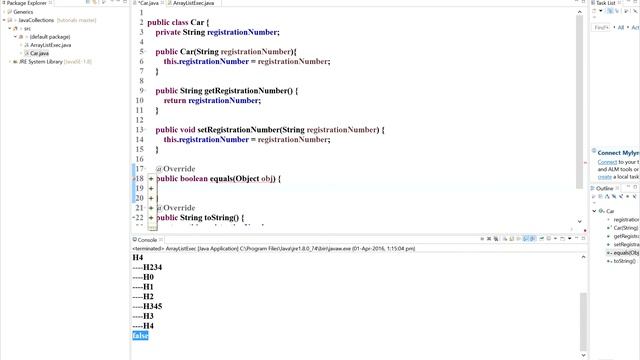The height and width of the screenshot is (360, 640).
Task: Minimize the Console view
Action: point(577,238)
